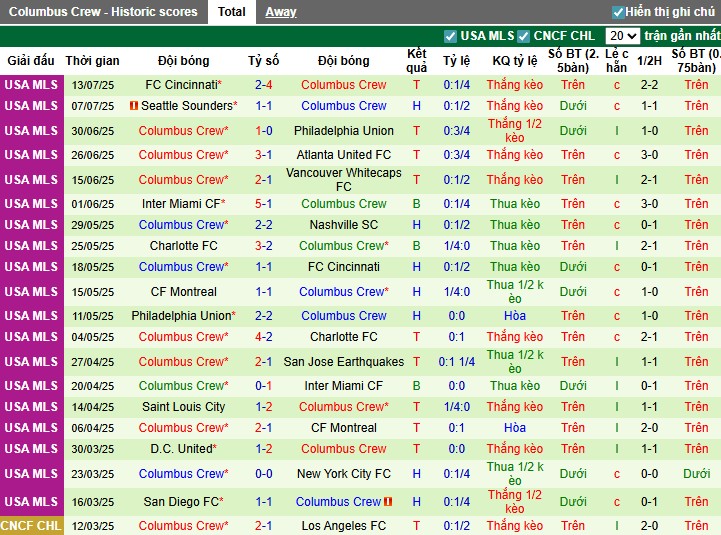
Task: Click the CNCF CHL league cell
Action: (x=31, y=525)
